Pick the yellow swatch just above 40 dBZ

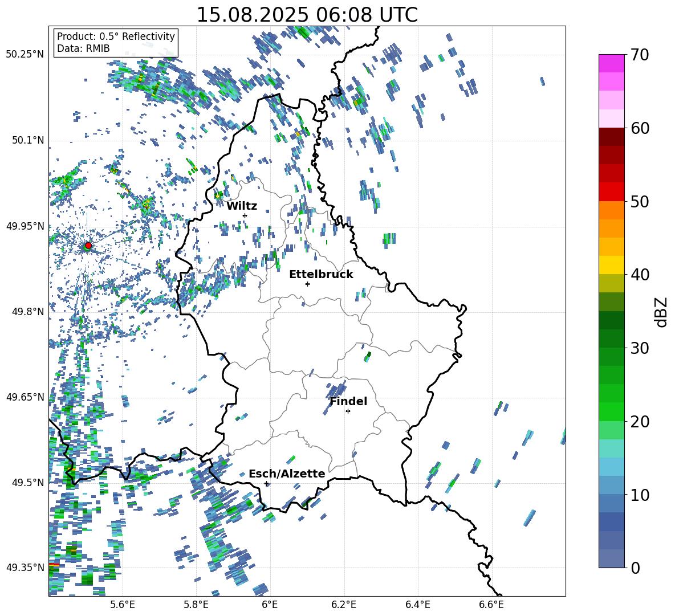tap(611, 265)
